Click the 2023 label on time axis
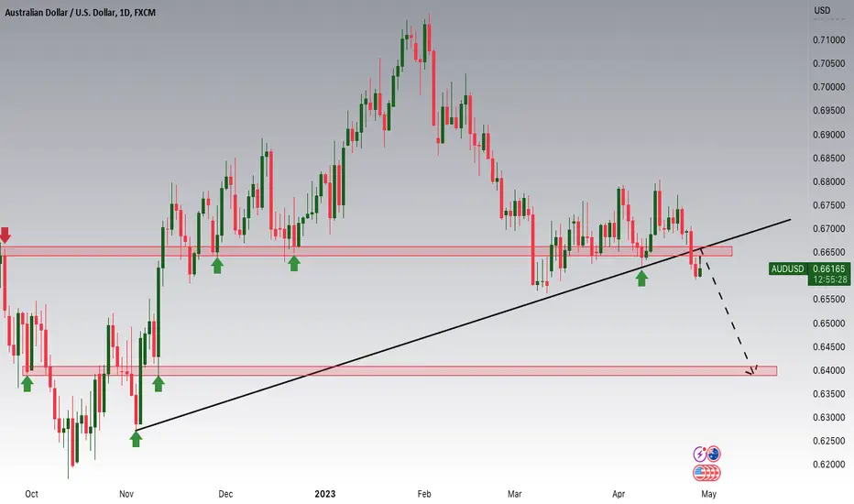This screenshot has width=854, height=504. pyautogui.click(x=325, y=494)
